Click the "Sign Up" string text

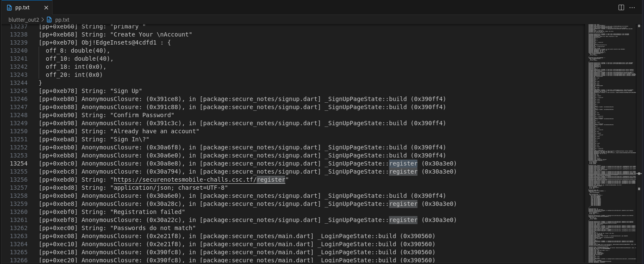point(126,91)
